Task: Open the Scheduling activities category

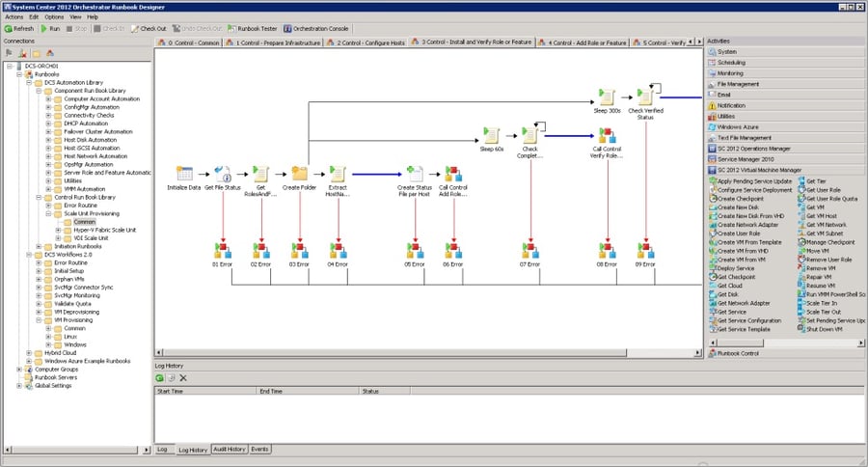Action: (785, 63)
